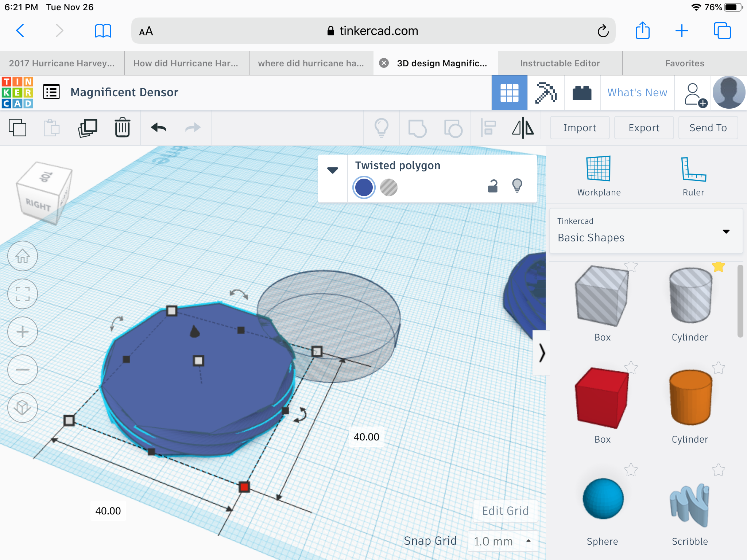Image resolution: width=747 pixels, height=560 pixels.
Task: Select the Solid blue color option
Action: [364, 187]
